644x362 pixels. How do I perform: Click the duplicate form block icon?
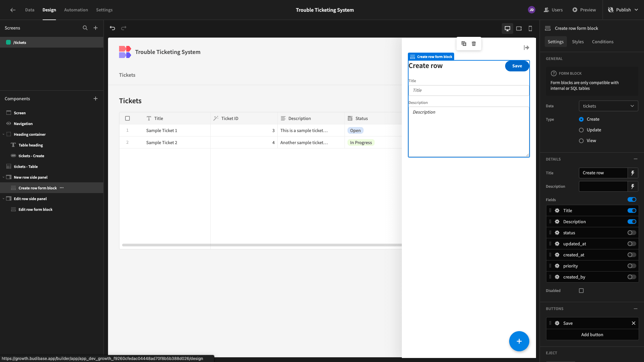click(x=464, y=43)
